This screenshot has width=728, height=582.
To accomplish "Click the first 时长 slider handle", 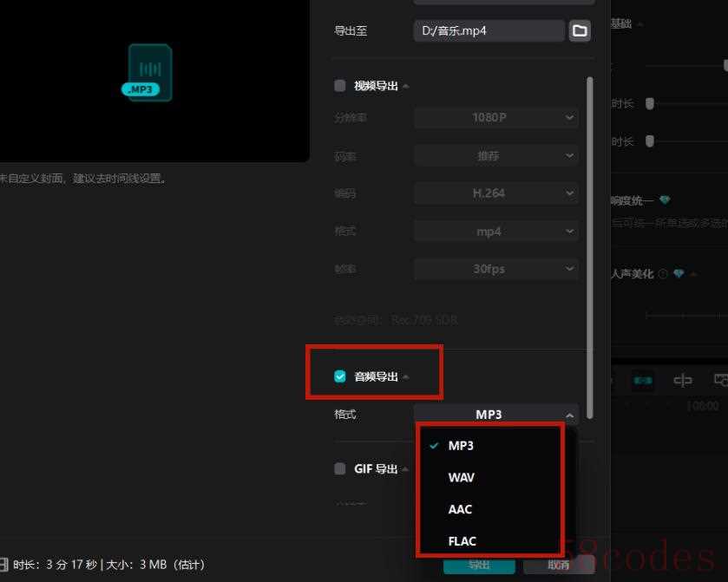I will [649, 104].
